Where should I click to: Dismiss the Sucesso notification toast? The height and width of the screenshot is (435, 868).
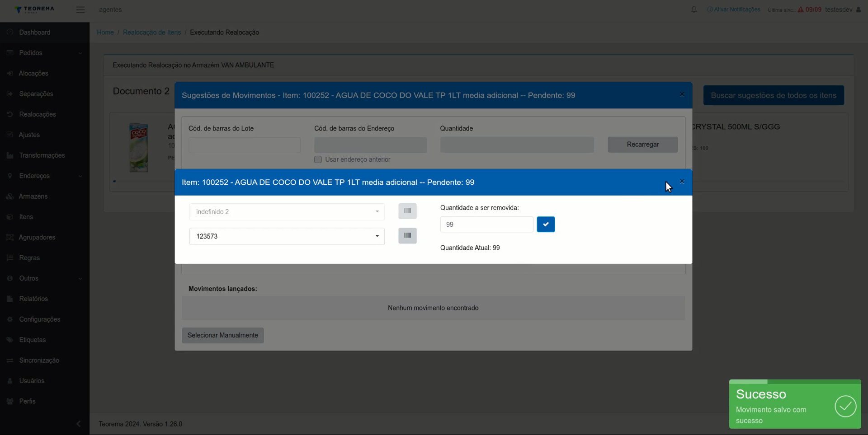[x=795, y=404]
